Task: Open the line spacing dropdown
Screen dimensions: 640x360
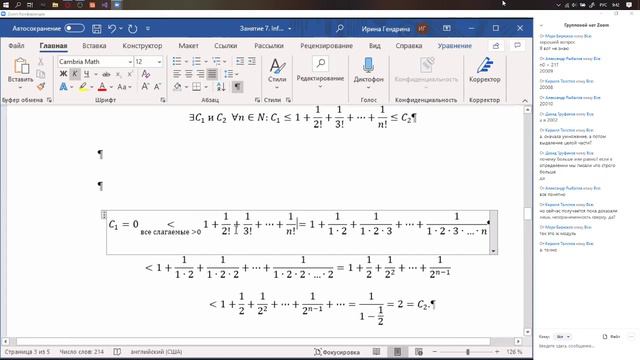Action: (231, 74)
